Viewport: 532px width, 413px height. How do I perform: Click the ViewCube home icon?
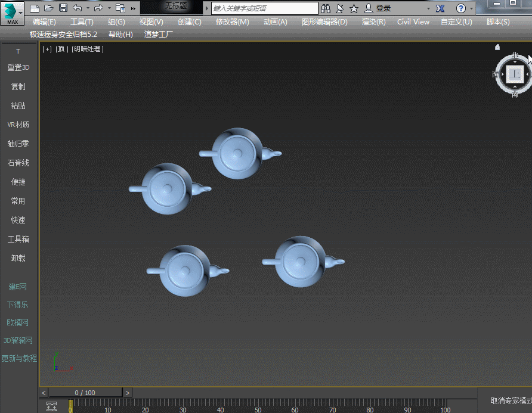tap(497, 47)
